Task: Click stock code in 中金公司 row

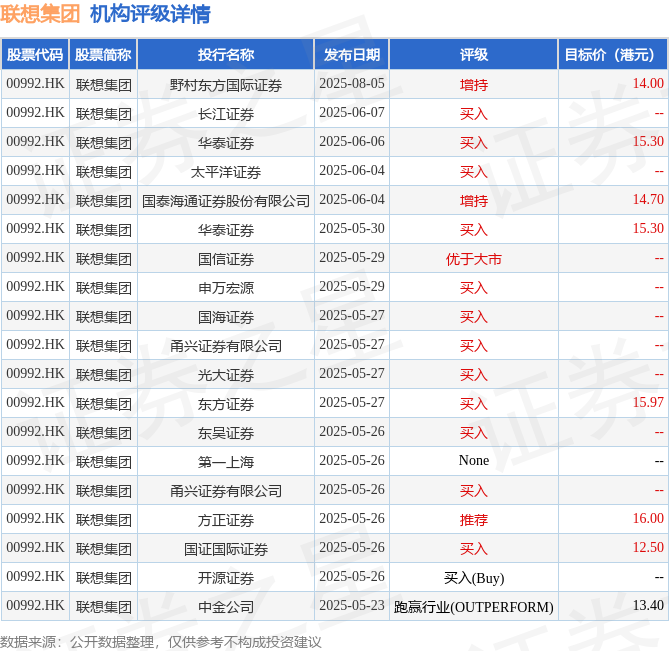Action: 35,606
